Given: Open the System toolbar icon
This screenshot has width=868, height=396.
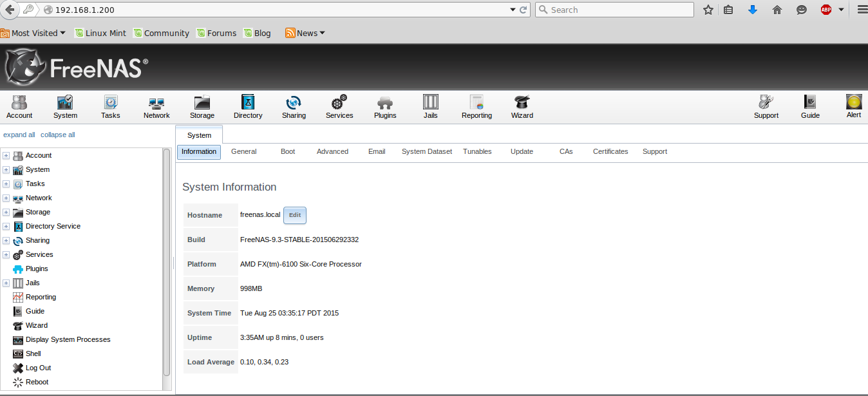Looking at the screenshot, I should (x=65, y=107).
